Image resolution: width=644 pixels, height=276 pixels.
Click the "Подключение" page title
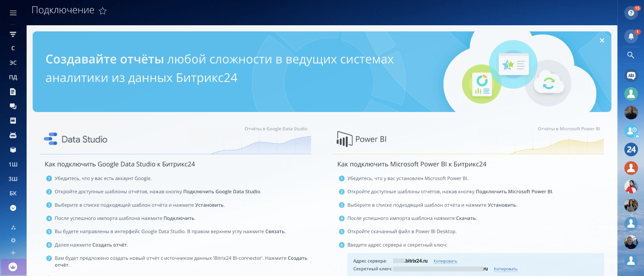63,10
